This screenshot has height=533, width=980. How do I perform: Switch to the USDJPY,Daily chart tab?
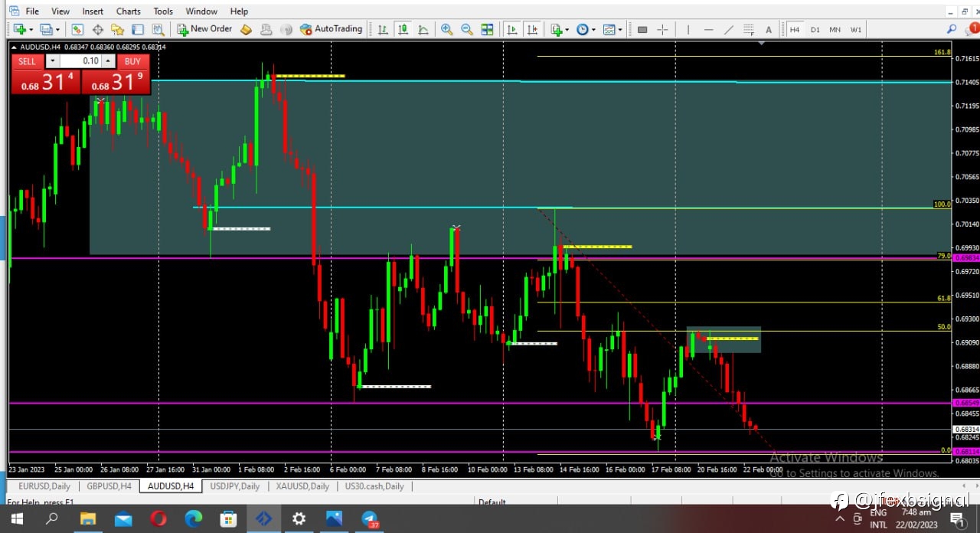click(x=235, y=486)
